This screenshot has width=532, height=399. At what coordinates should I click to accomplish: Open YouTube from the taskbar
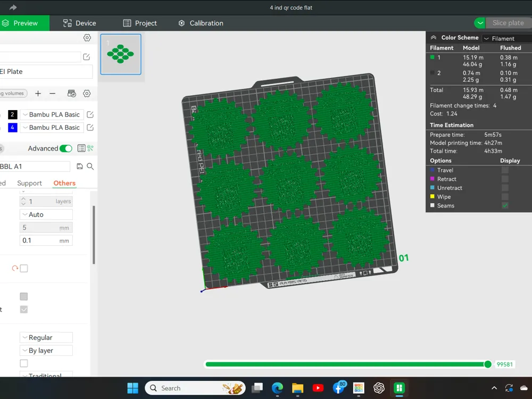click(x=318, y=388)
